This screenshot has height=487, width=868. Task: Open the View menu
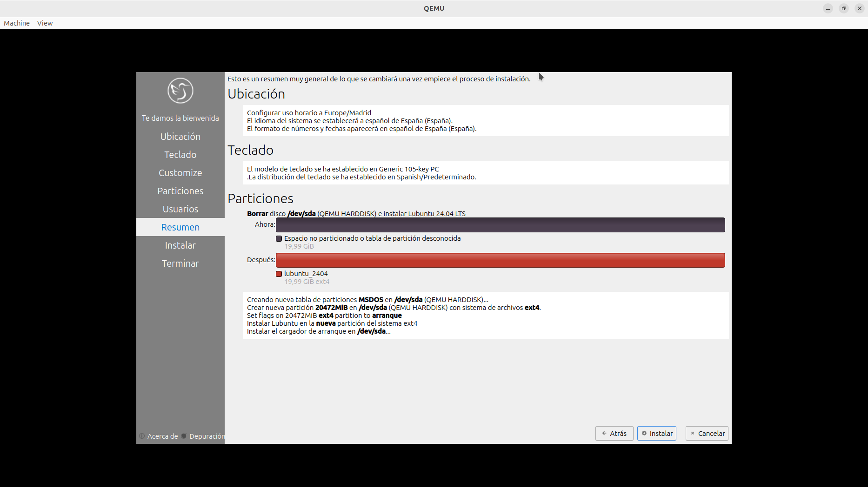[45, 23]
